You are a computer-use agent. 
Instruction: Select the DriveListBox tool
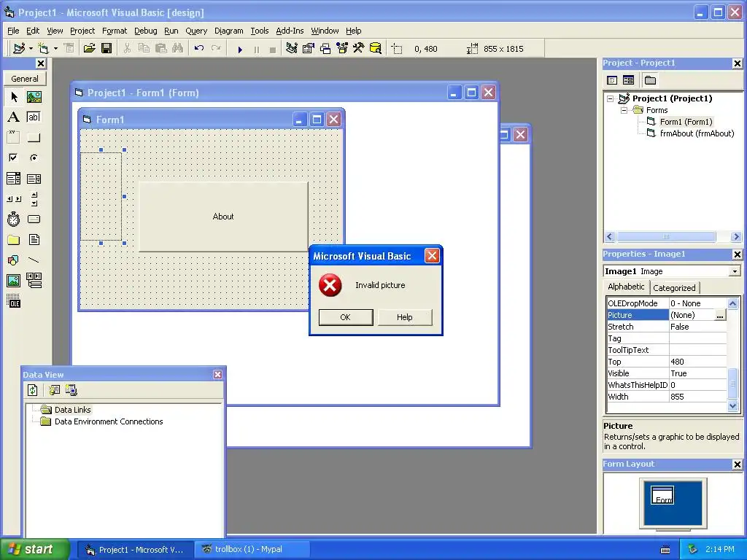coord(34,219)
